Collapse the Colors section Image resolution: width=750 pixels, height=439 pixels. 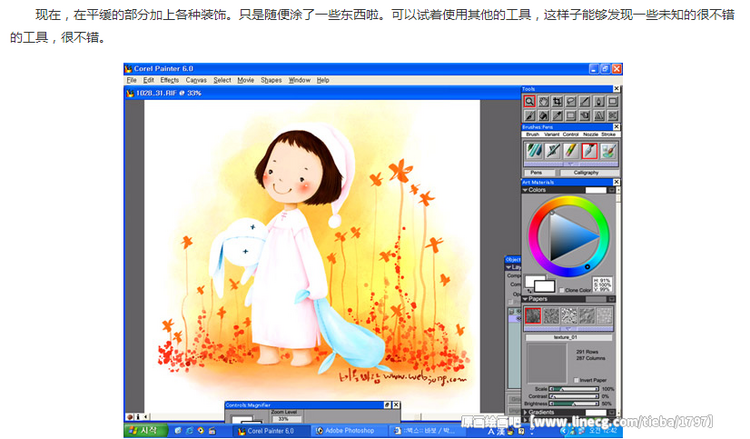[x=525, y=190]
